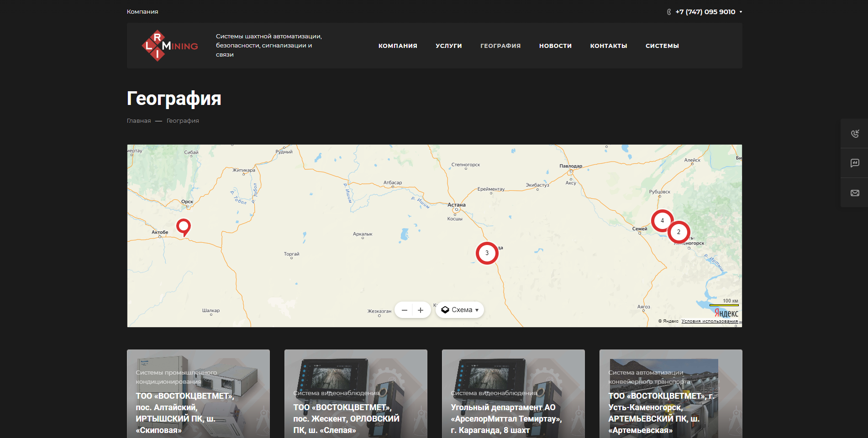Open the АрселорМиттал Темиртау Караганда project card
868x438 pixels.
pyautogui.click(x=513, y=394)
